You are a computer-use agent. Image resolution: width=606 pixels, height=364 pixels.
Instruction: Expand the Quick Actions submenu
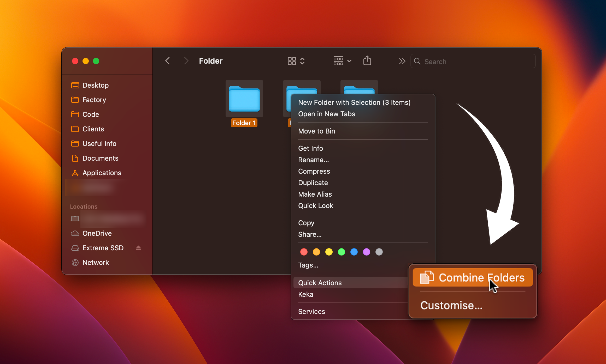[320, 283]
